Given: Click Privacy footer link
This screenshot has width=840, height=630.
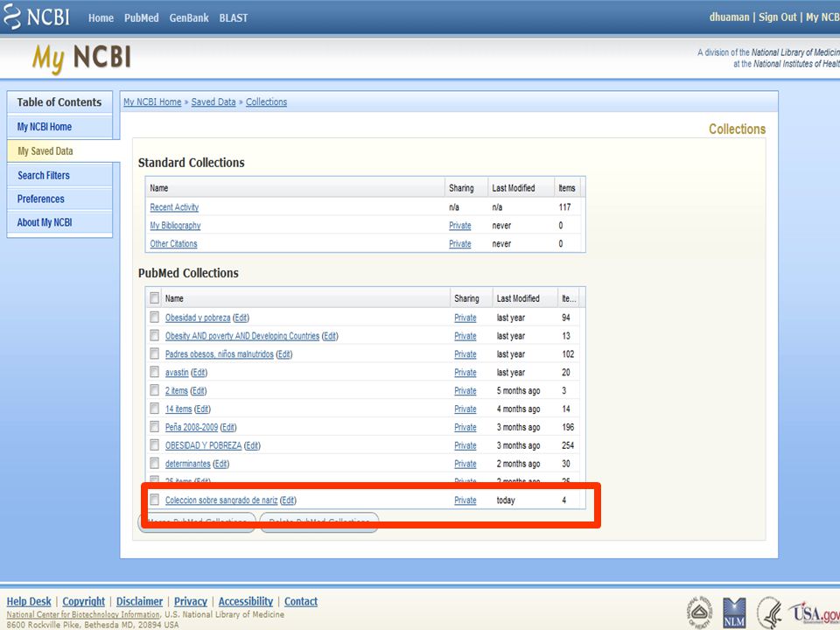Looking at the screenshot, I should coord(191,601).
